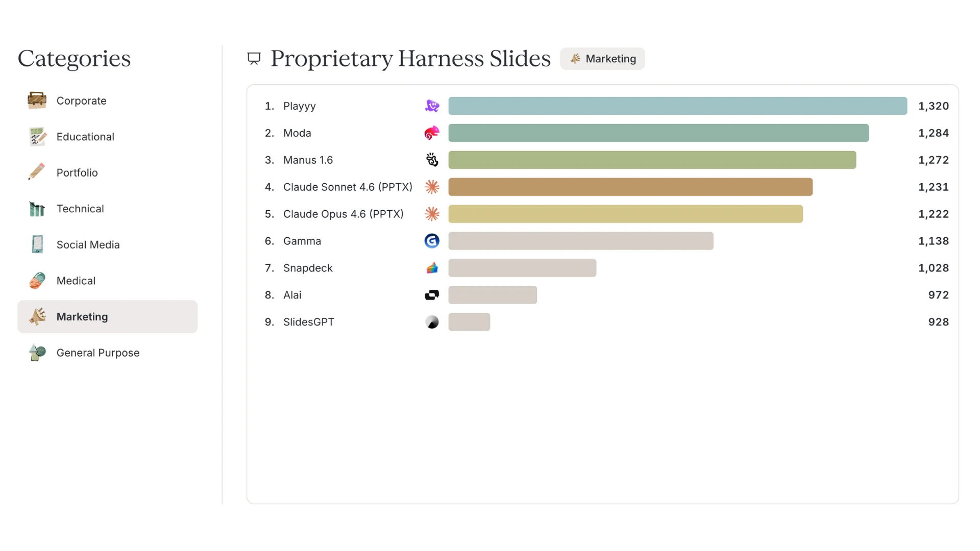Click the Medical pill icon
This screenshot has width=980, height=551.
[x=37, y=281]
